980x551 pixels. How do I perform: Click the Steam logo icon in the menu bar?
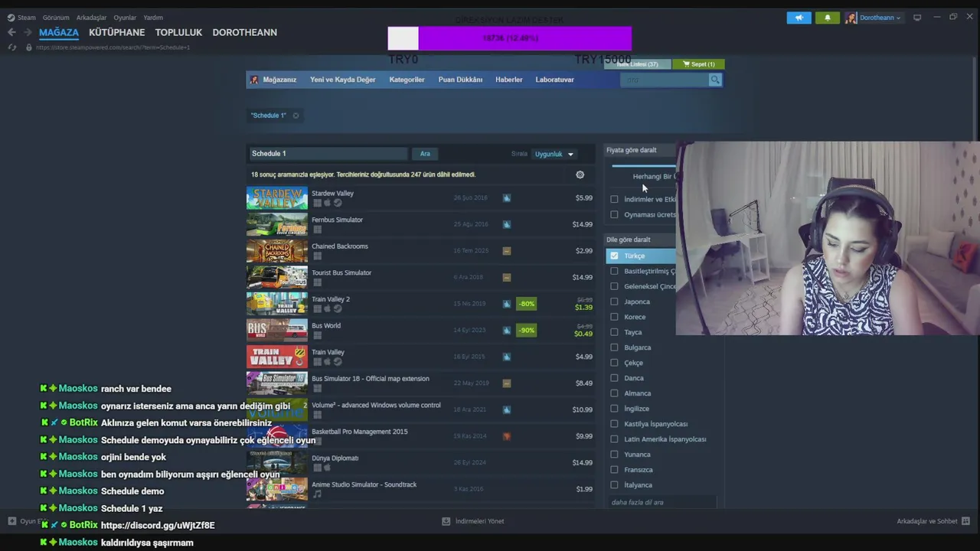(x=11, y=18)
